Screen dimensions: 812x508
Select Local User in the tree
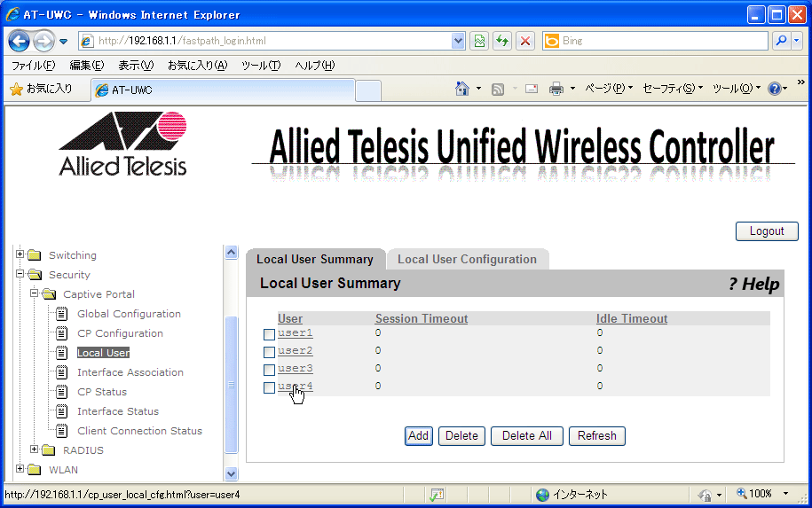(104, 353)
